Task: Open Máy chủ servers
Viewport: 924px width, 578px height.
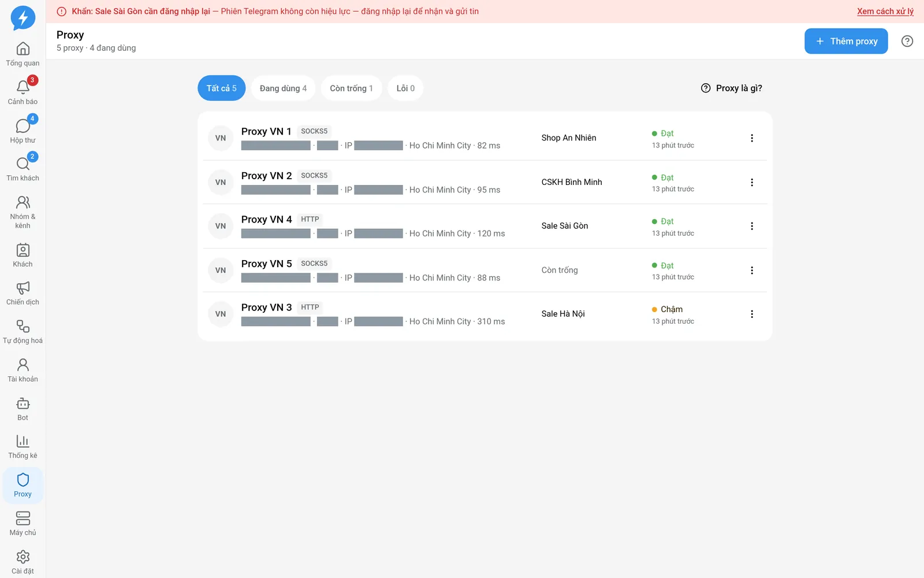Action: point(23,524)
